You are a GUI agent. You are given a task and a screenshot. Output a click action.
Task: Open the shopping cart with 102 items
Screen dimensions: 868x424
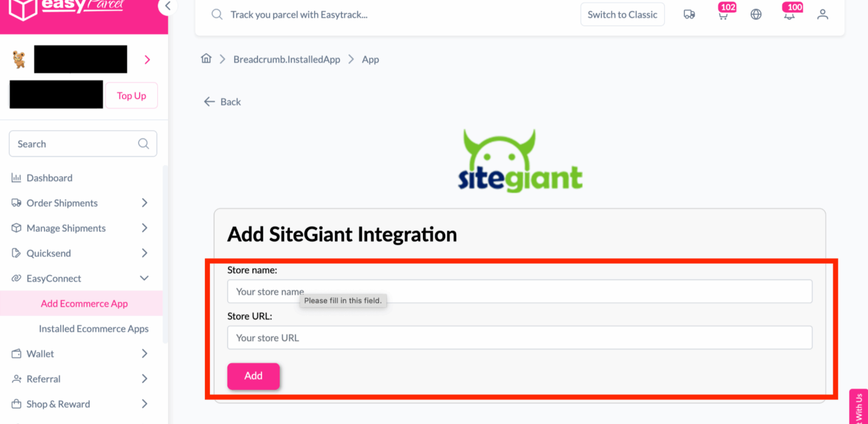pos(723,15)
